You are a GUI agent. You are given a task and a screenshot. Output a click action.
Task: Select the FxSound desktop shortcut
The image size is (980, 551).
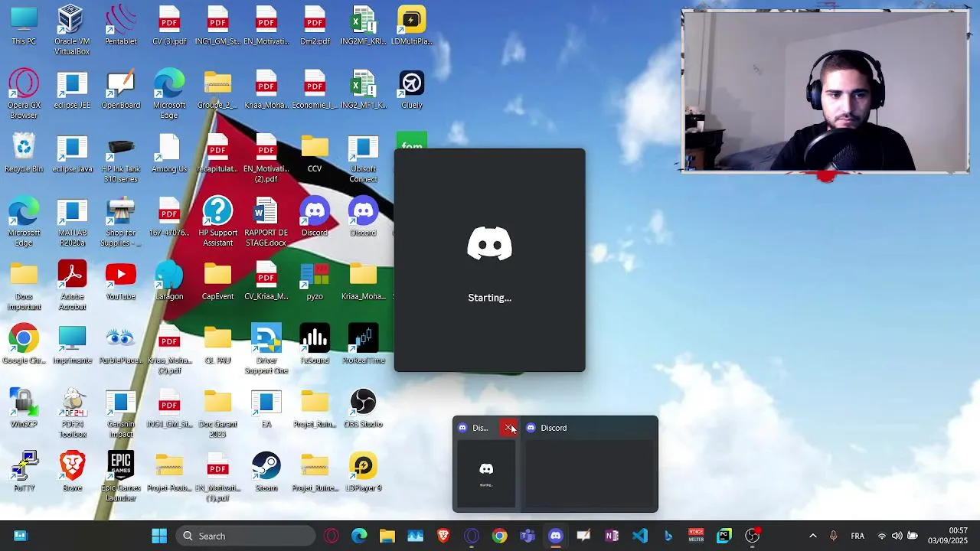click(x=315, y=344)
